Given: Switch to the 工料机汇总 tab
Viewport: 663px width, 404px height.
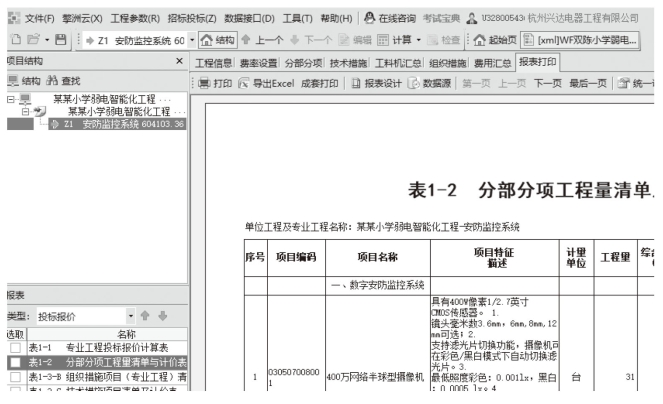Looking at the screenshot, I should pos(398,63).
